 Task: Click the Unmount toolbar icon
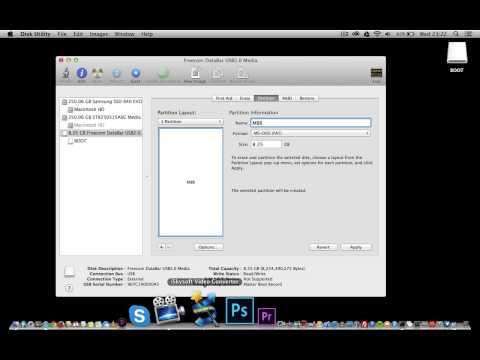click(x=117, y=73)
